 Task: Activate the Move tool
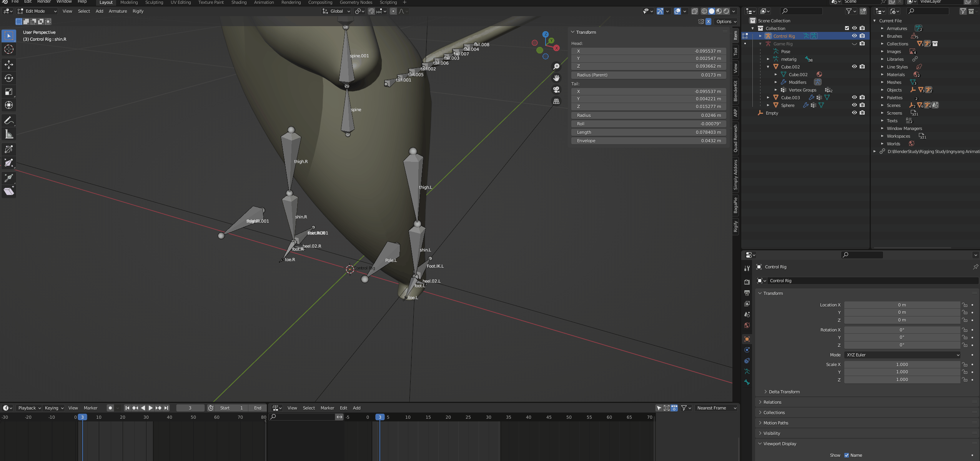(x=9, y=64)
